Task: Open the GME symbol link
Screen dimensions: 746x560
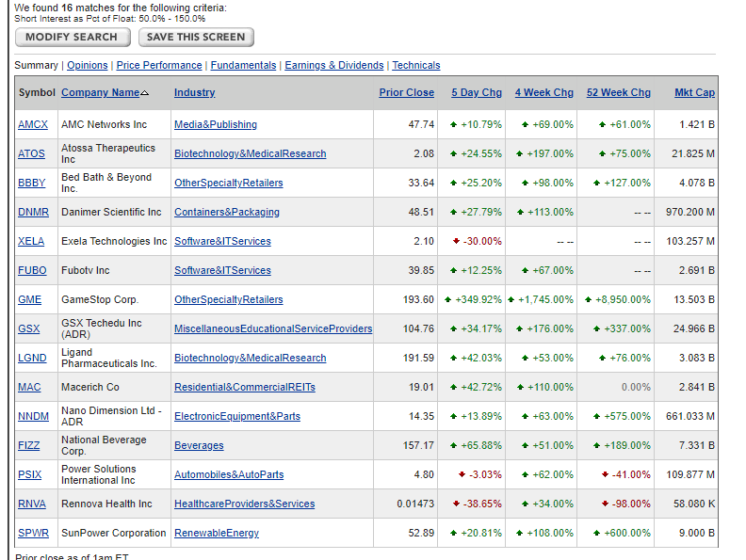Action: pyautogui.click(x=29, y=300)
